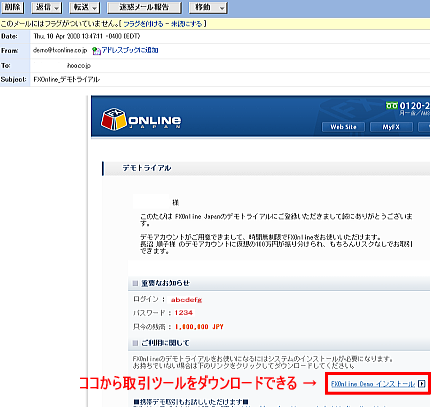Click the FX Online Japan logo

(x=141, y=119)
